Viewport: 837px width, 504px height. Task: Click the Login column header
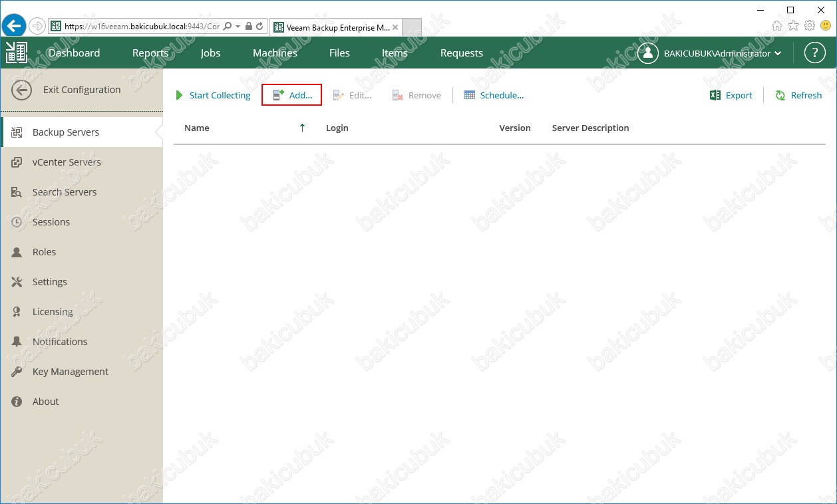[x=337, y=128]
